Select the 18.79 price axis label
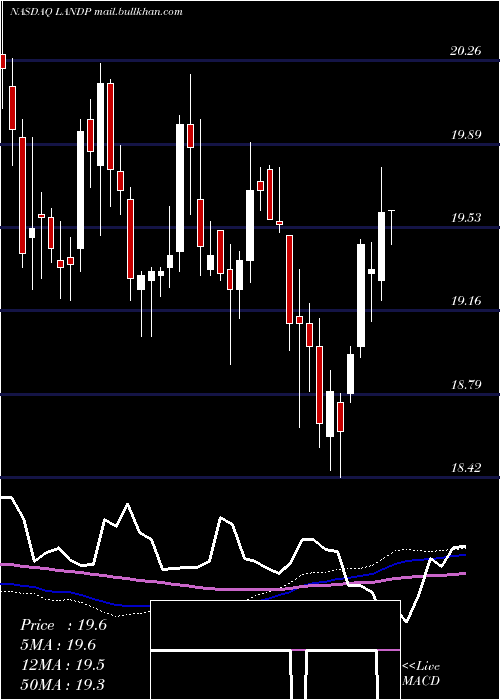The image size is (500, 700). (466, 384)
